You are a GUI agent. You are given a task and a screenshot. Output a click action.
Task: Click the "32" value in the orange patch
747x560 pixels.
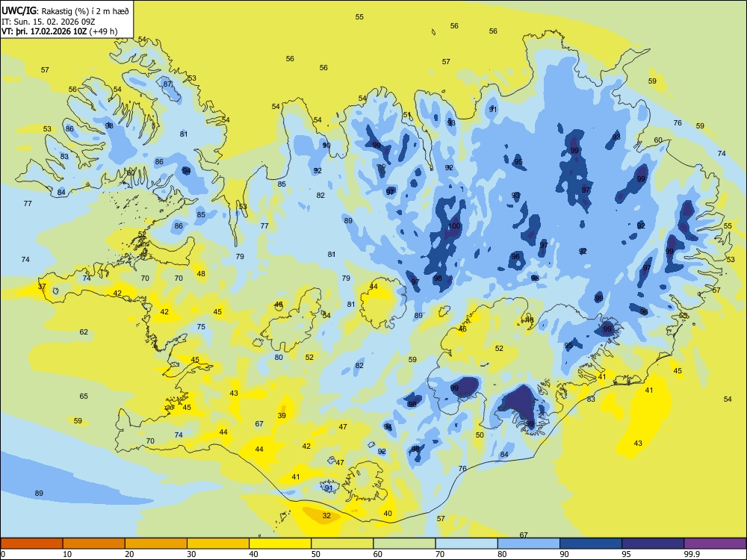[326, 516]
